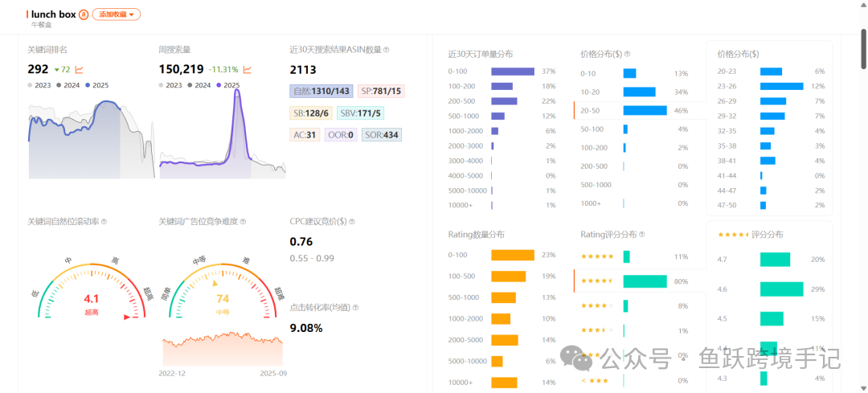The height and width of the screenshot is (393, 868).
Task: Open the 添加收藏 dropdown
Action: click(117, 14)
